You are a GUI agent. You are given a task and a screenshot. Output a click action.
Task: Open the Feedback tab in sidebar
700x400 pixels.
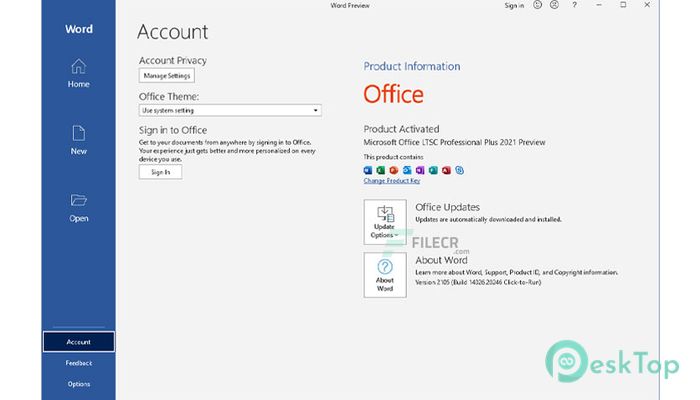pyautogui.click(x=79, y=363)
